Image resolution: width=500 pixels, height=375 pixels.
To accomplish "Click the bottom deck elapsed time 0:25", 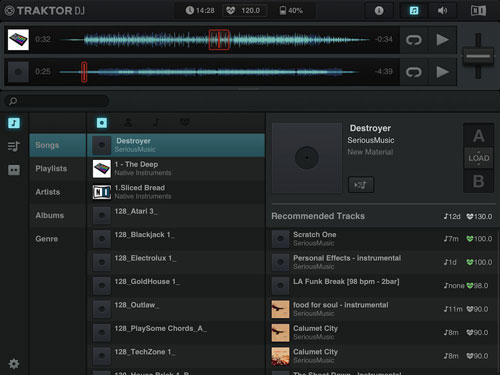I will coord(43,71).
